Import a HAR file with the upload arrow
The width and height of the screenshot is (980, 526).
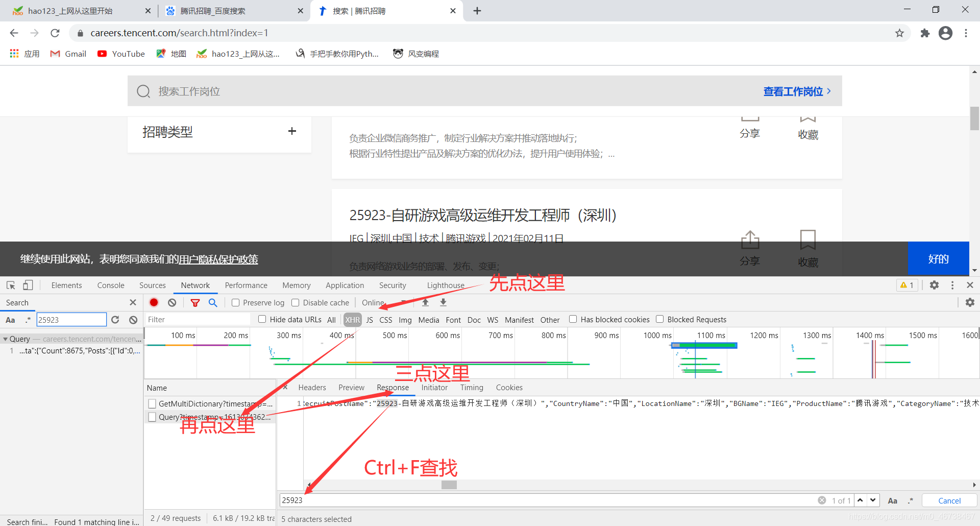point(425,302)
